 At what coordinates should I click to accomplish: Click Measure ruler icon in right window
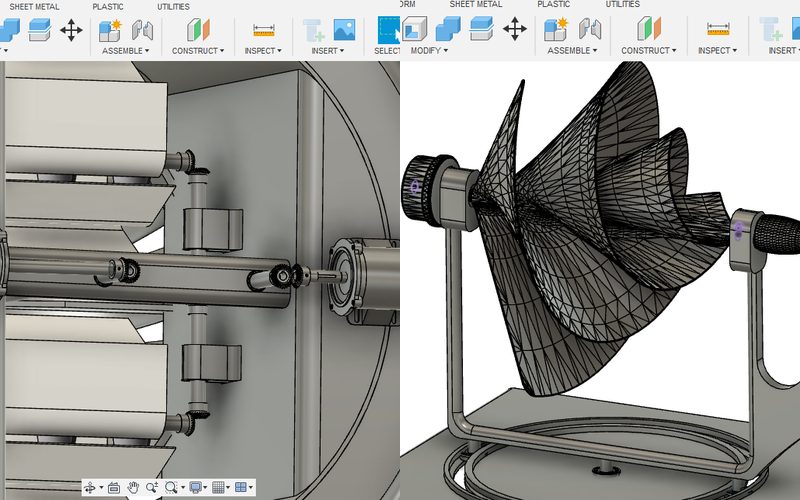point(717,30)
